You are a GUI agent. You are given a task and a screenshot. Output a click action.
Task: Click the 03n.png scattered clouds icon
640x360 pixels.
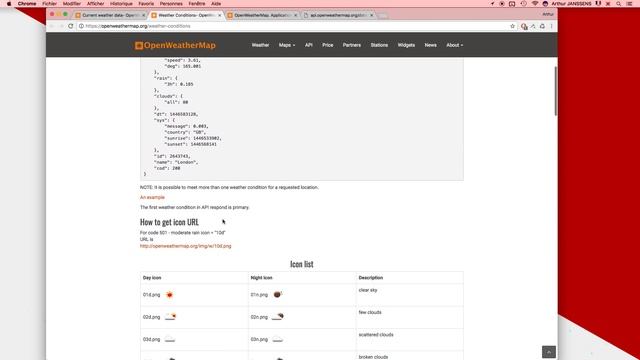278,339
